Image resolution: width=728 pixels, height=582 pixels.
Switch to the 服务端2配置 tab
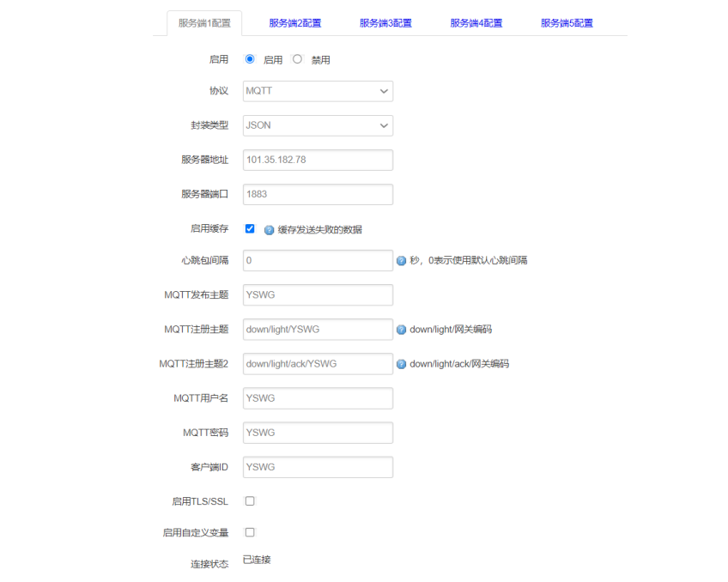pyautogui.click(x=294, y=22)
